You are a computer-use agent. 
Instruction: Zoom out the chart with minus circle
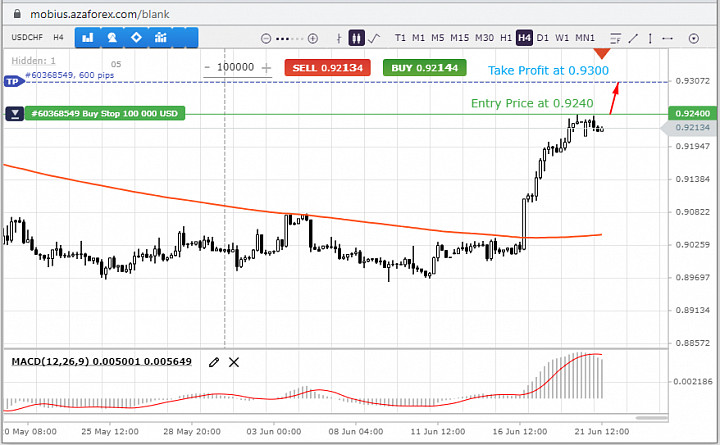[266, 39]
